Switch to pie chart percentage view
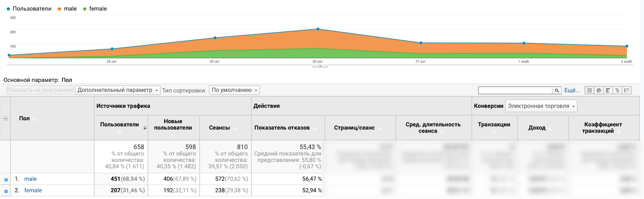The height and width of the screenshot is (199, 644). tap(599, 90)
